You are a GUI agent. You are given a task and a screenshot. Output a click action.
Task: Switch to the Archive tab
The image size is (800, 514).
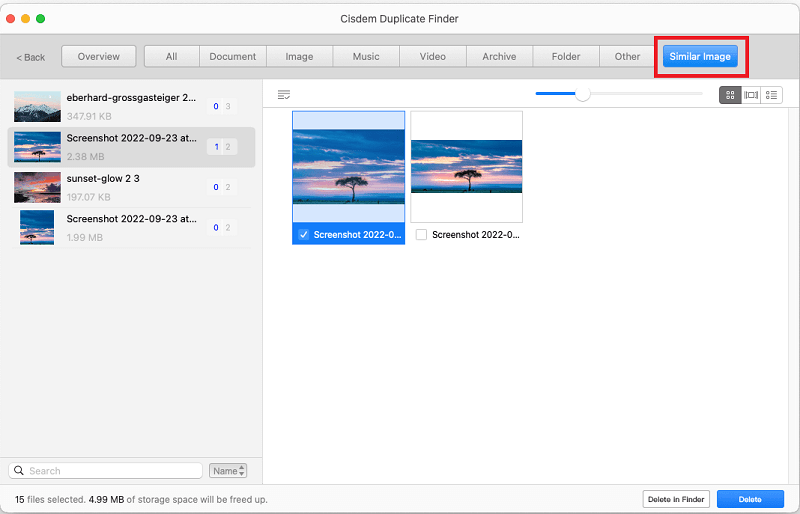coord(499,57)
